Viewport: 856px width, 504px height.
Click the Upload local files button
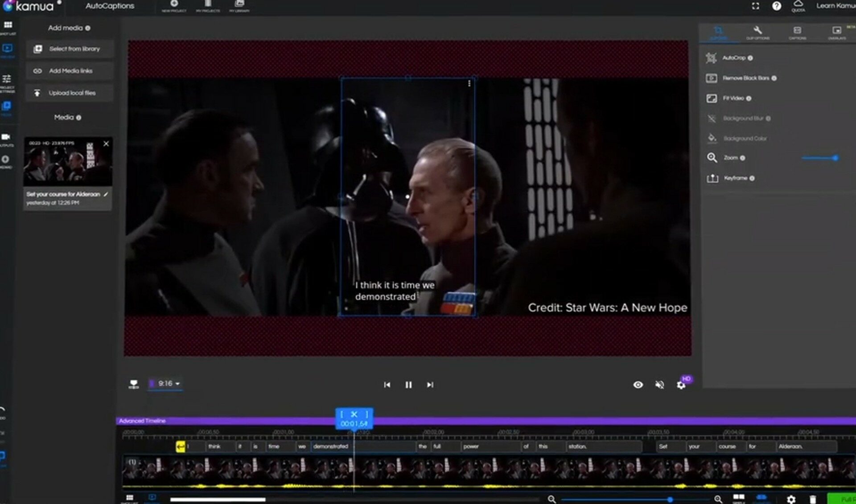click(69, 92)
